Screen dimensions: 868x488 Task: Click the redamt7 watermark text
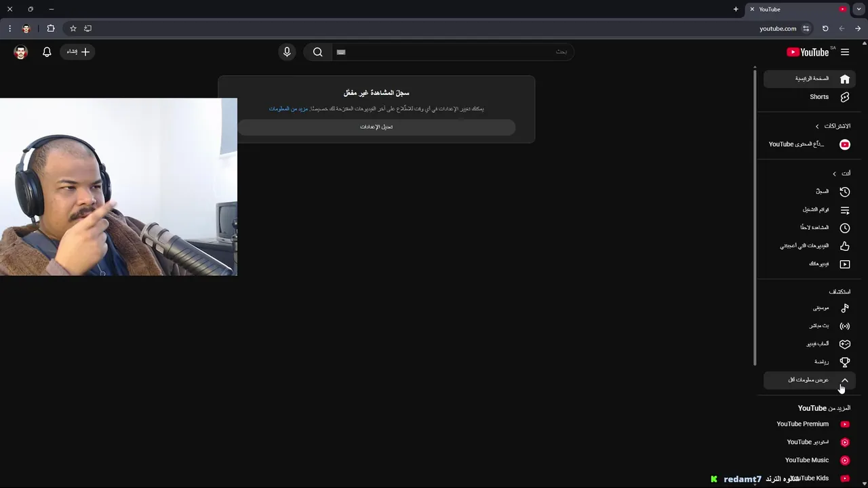[743, 479]
